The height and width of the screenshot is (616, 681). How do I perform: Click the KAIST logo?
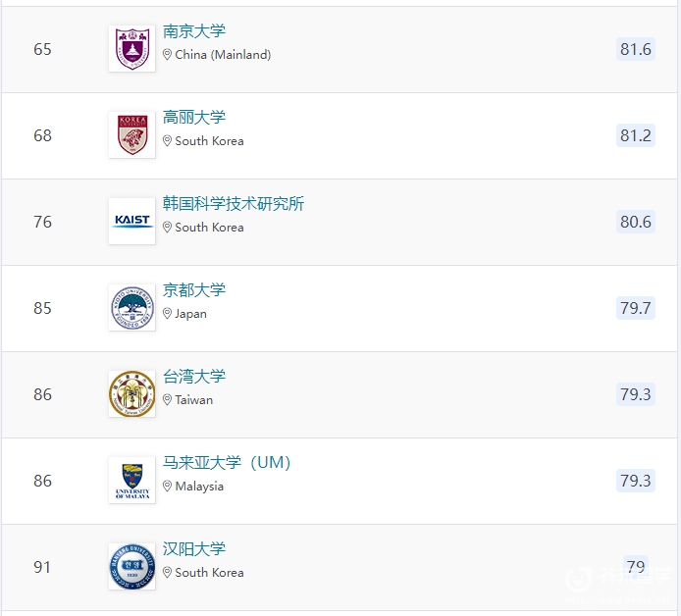click(x=132, y=221)
